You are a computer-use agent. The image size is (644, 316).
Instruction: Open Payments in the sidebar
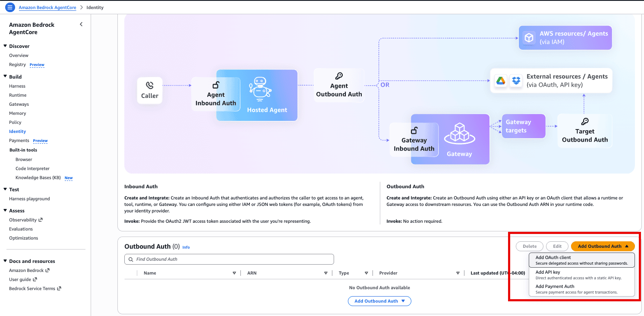19,141
